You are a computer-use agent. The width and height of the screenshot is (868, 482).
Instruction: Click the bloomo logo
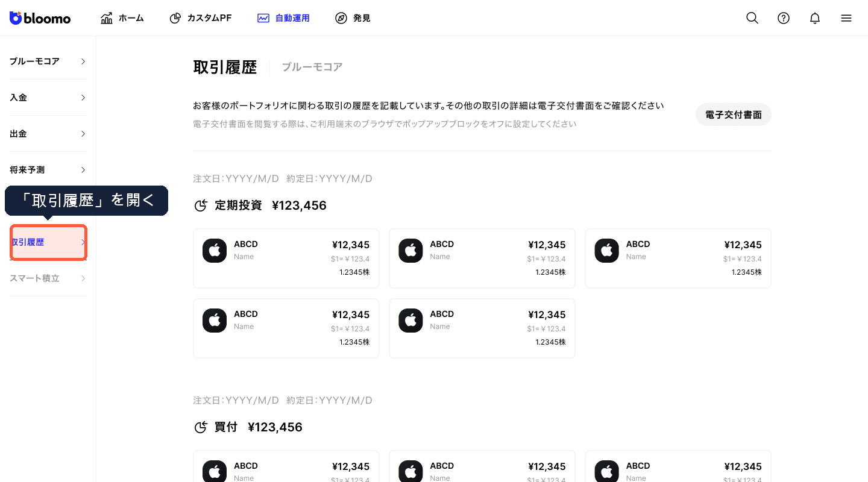tap(40, 18)
